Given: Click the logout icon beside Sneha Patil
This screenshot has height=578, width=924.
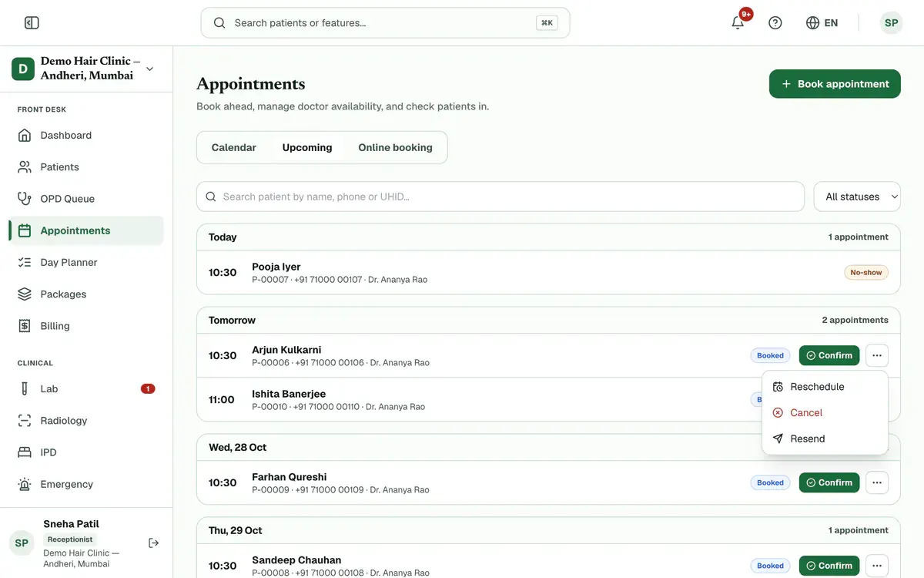Looking at the screenshot, I should click(154, 543).
